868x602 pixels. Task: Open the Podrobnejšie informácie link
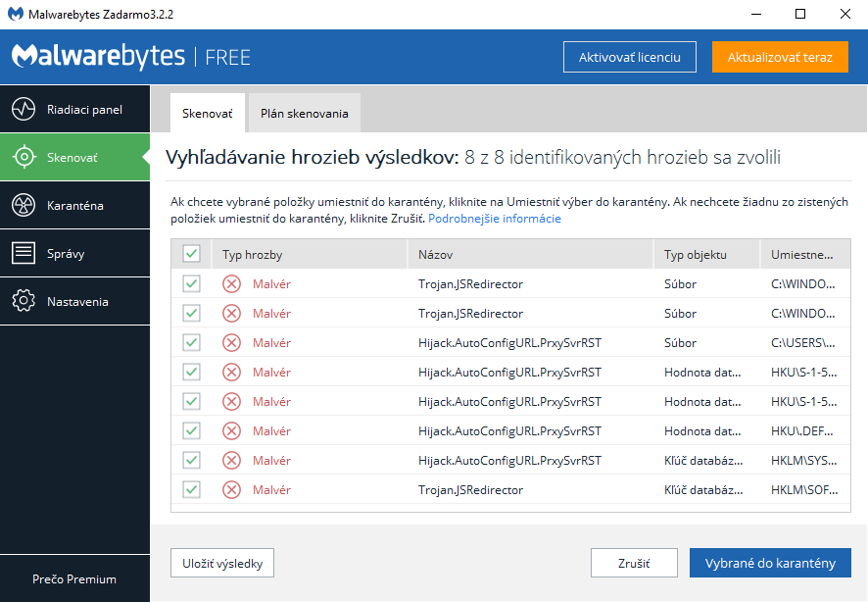tap(494, 219)
